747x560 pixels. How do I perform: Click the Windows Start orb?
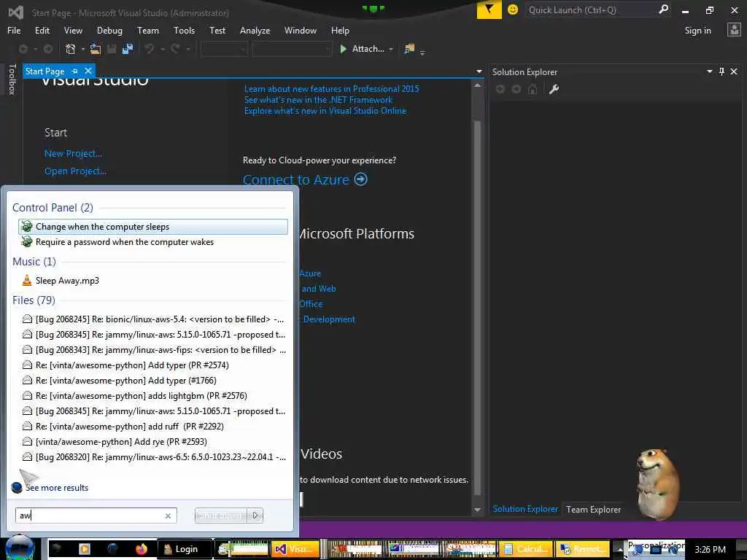click(x=20, y=548)
